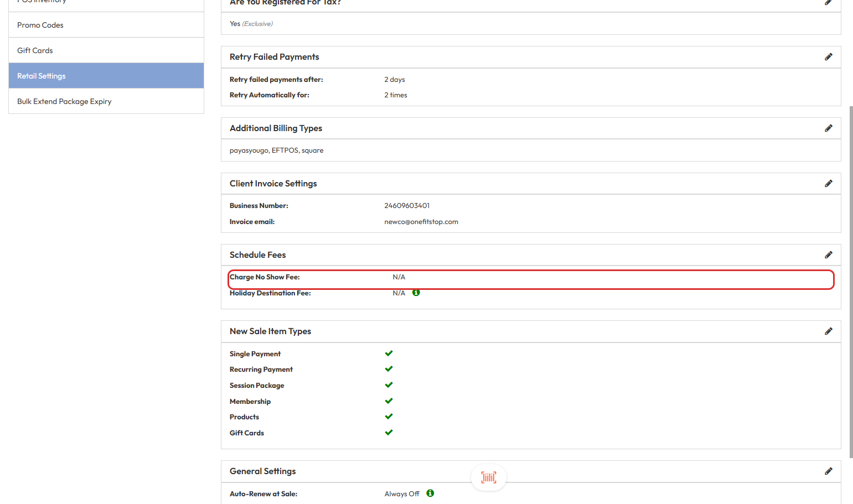This screenshot has height=504, width=853.
Task: Click the Membership green checkmark
Action: tap(389, 401)
